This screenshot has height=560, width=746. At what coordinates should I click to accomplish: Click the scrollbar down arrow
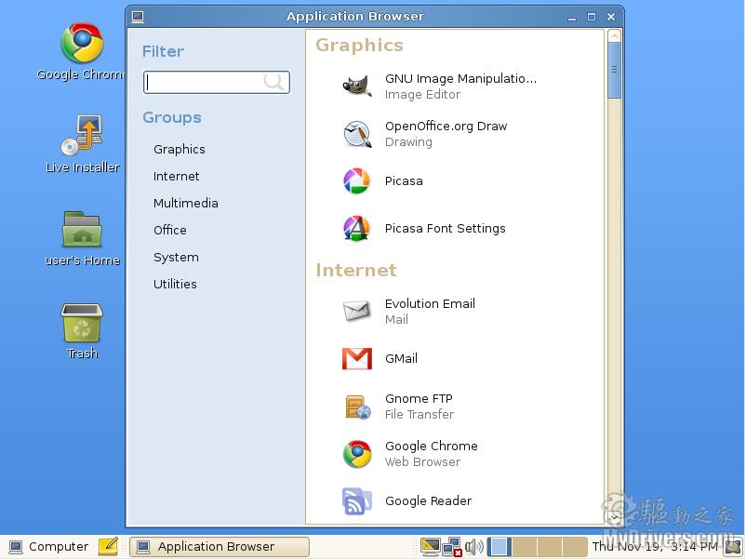click(614, 516)
